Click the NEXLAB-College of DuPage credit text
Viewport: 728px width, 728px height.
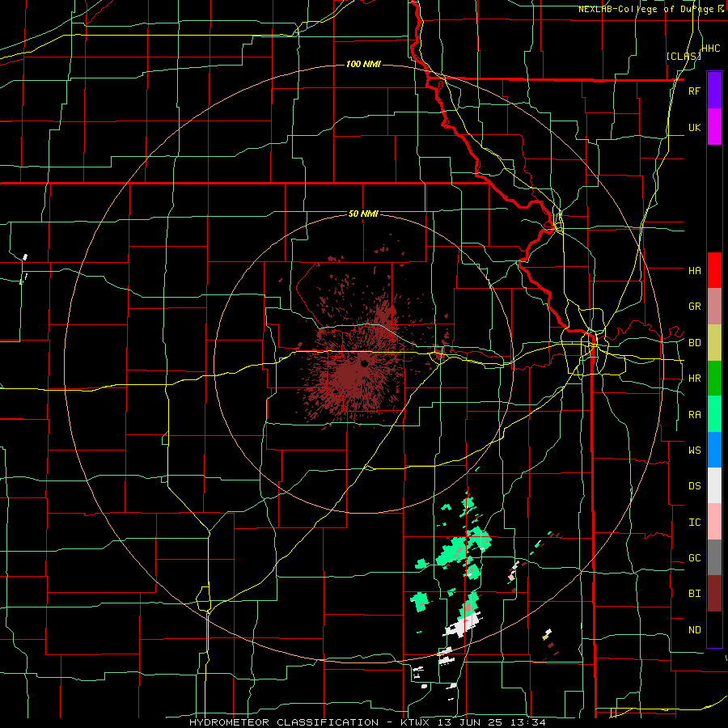point(650,9)
